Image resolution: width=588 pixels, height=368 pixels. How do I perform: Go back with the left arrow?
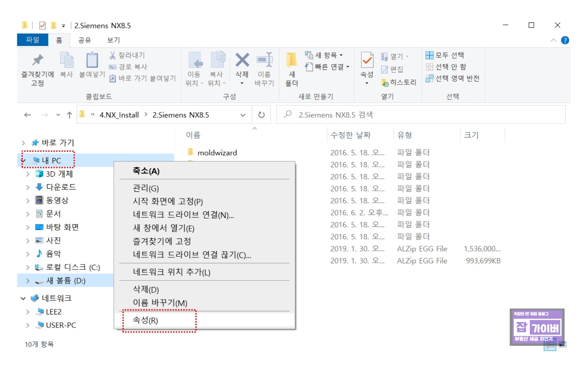28,115
